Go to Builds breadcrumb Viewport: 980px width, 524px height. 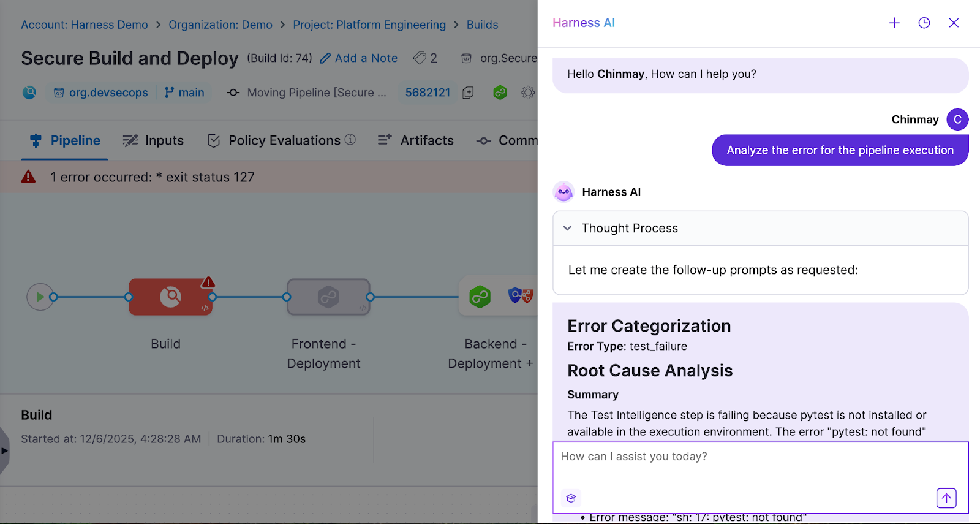pyautogui.click(x=482, y=25)
